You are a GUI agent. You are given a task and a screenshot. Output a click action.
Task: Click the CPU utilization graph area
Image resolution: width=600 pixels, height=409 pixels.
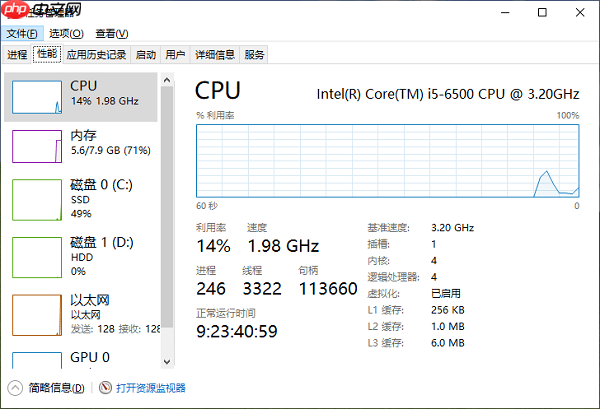[x=388, y=161]
